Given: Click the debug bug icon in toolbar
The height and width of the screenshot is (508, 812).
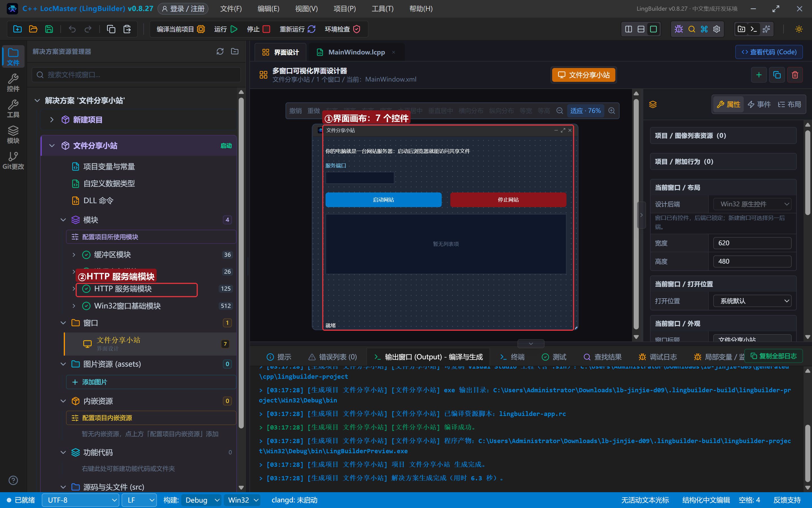Looking at the screenshot, I should pos(679,29).
